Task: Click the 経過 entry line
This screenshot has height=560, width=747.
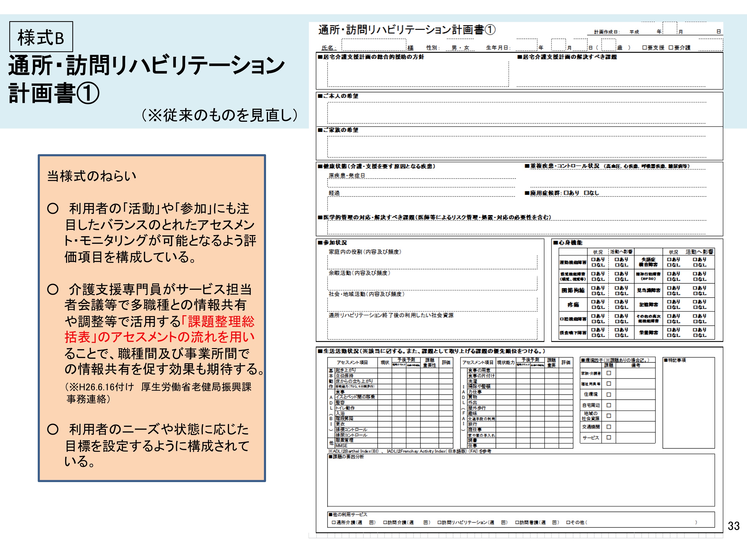Action: click(x=422, y=203)
